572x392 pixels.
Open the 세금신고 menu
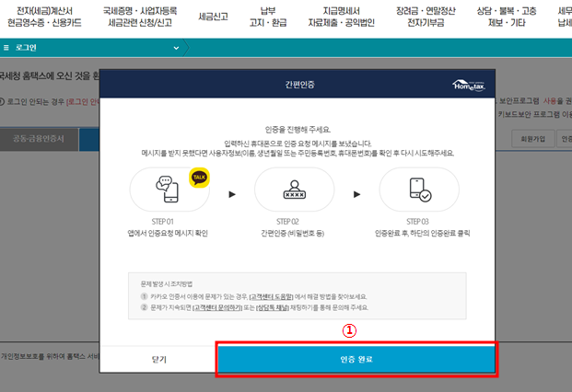coord(213,17)
